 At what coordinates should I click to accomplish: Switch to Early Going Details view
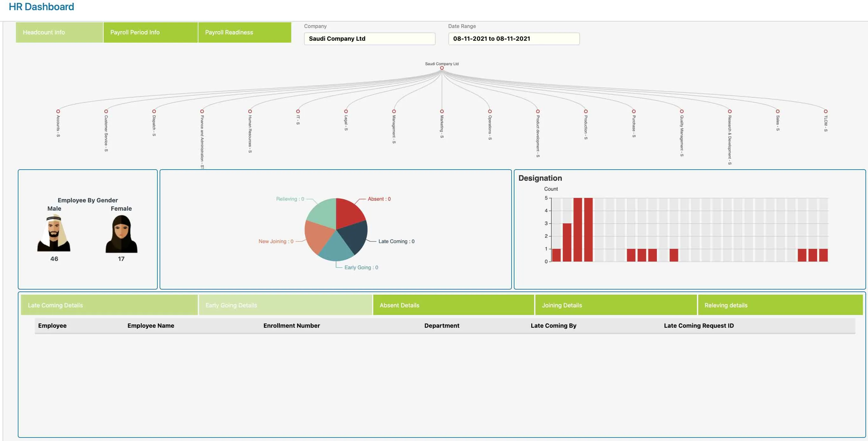[286, 305]
